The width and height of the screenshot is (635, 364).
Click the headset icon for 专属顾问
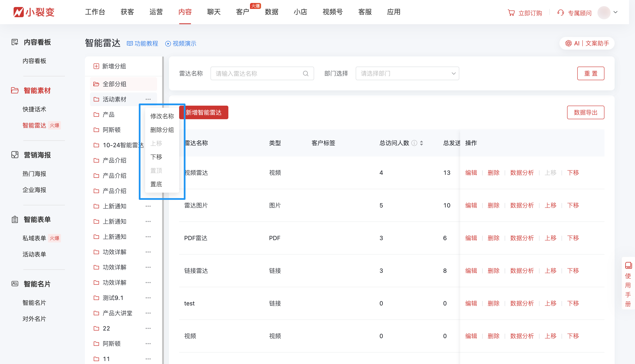click(x=561, y=13)
